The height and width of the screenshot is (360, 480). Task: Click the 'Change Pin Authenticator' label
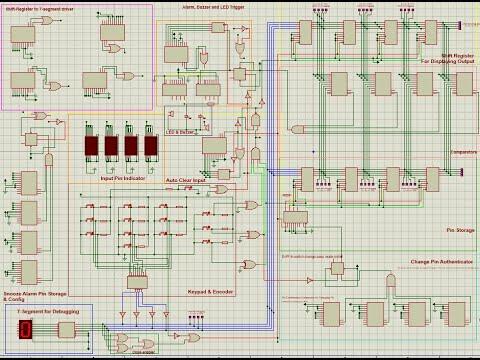442,262
